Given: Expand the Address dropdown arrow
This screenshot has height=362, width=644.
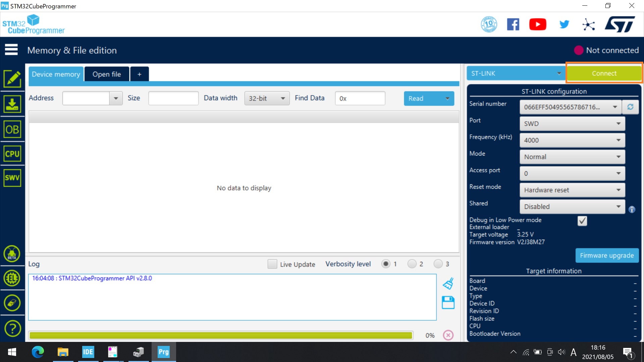Looking at the screenshot, I should [x=116, y=99].
